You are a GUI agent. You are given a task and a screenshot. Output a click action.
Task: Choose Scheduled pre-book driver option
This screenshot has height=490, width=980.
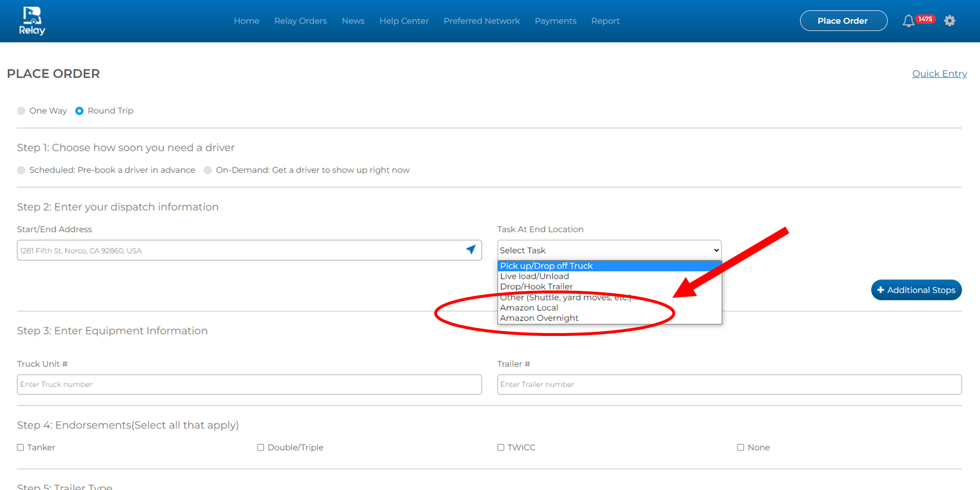coord(21,170)
